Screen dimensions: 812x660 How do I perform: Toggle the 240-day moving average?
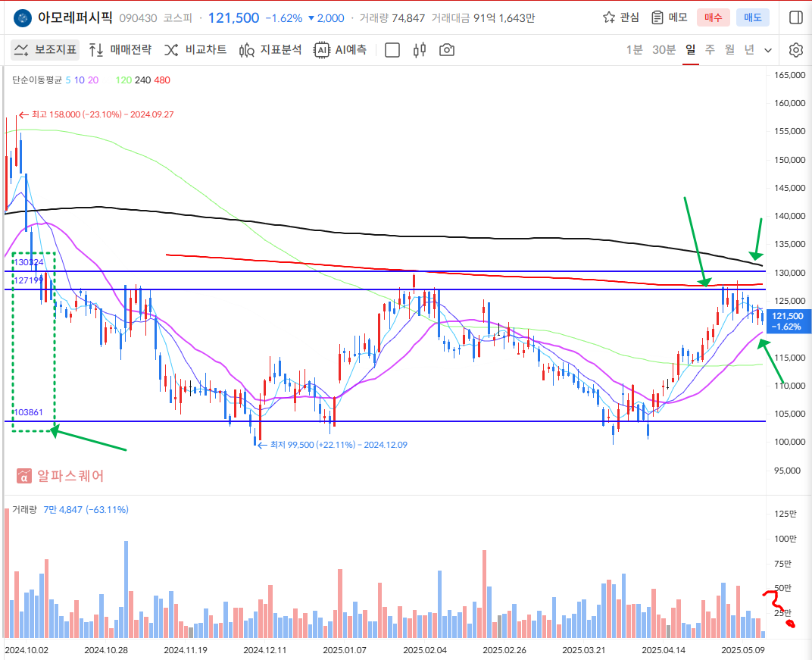[143, 80]
